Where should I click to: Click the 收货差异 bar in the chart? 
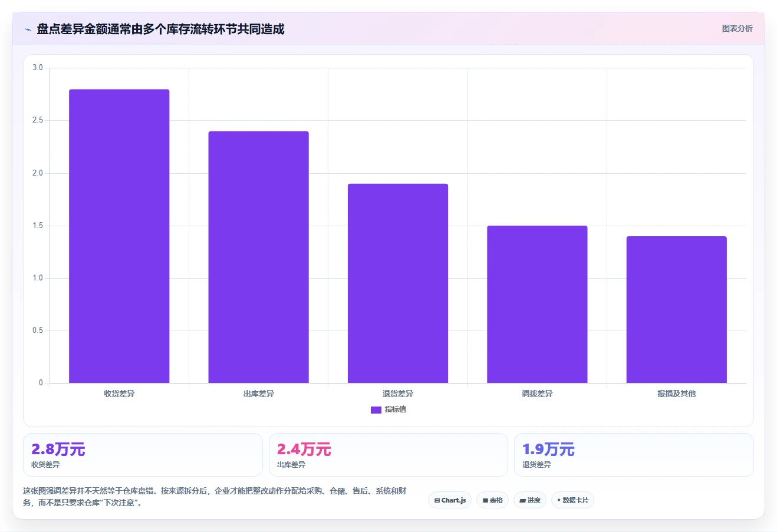[119, 236]
